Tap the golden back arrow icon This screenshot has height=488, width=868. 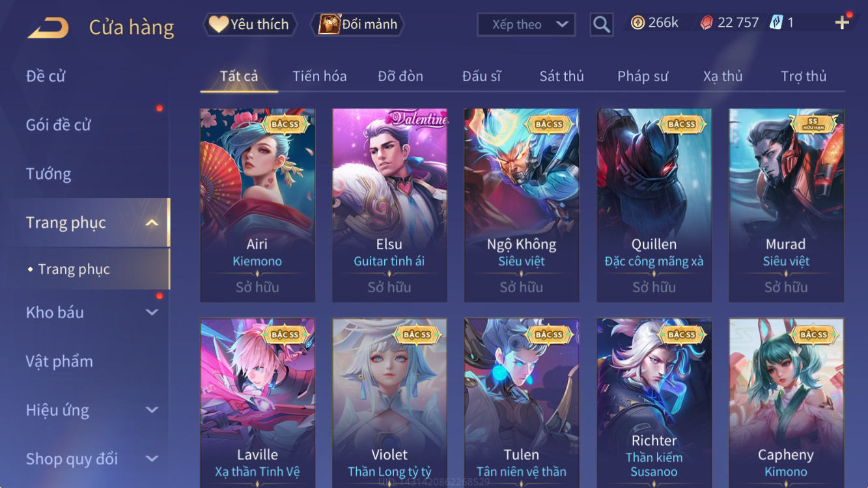48,28
